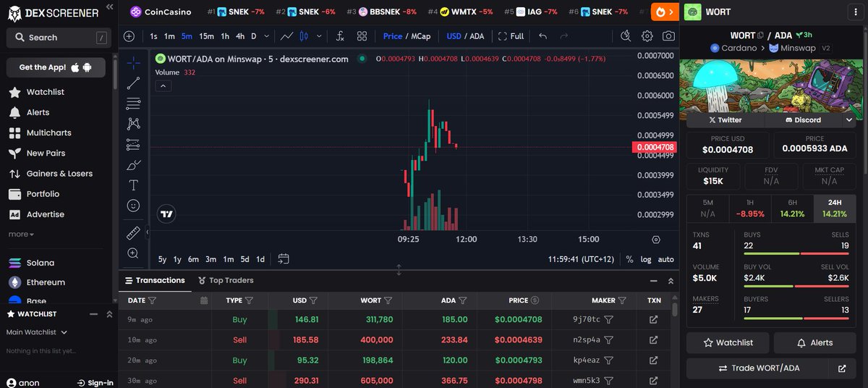Expand the chart style dropdown arrow

[x=320, y=36]
